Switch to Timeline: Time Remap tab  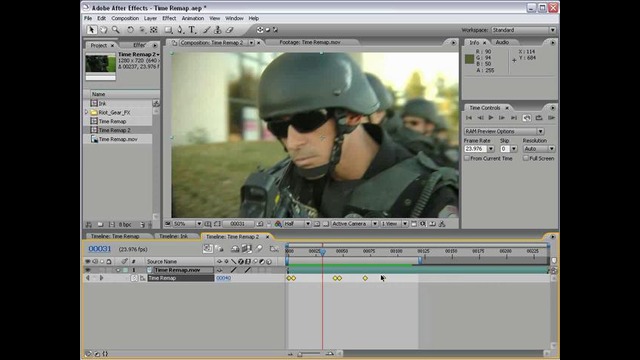[115, 236]
